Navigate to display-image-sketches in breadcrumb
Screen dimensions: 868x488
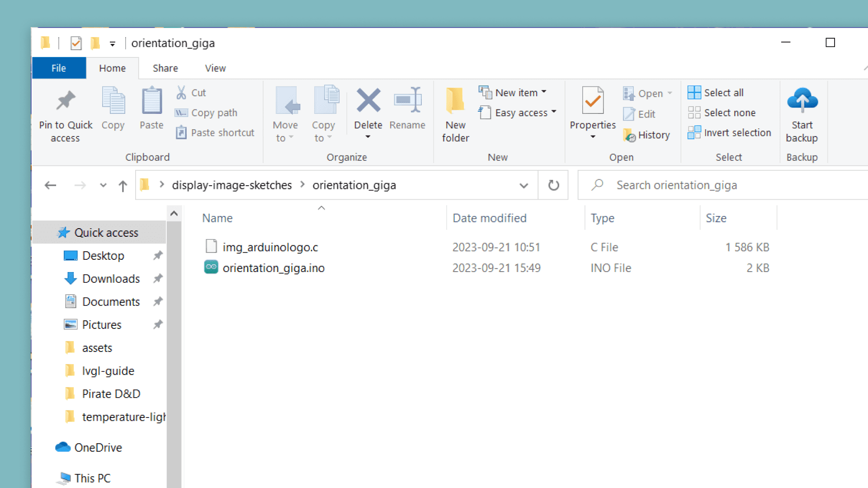[x=231, y=185]
